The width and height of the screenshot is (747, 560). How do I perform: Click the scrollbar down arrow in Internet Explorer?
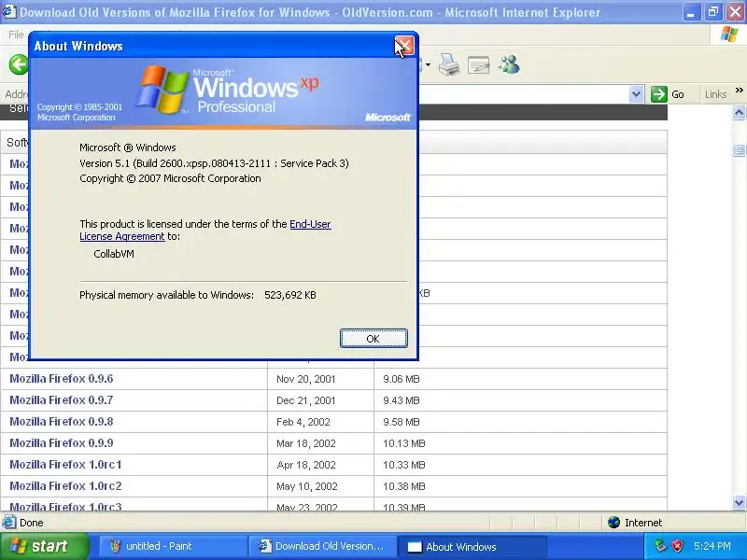pos(739,502)
